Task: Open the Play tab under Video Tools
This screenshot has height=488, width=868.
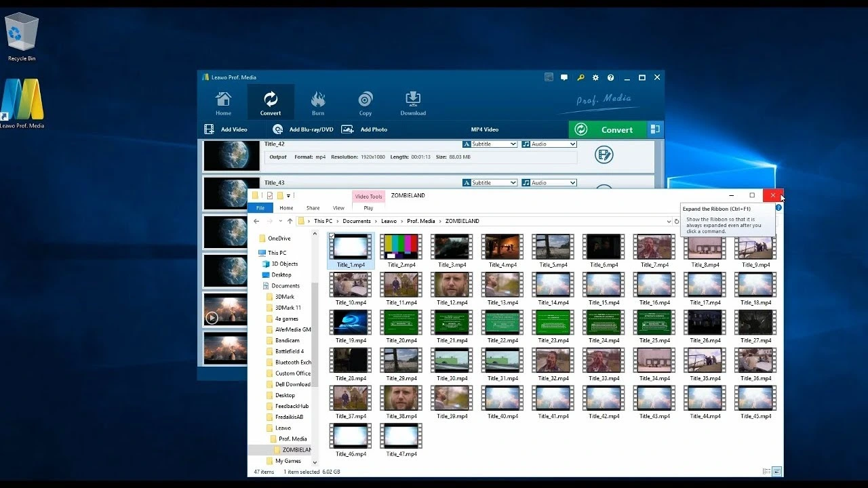Action: coord(368,208)
